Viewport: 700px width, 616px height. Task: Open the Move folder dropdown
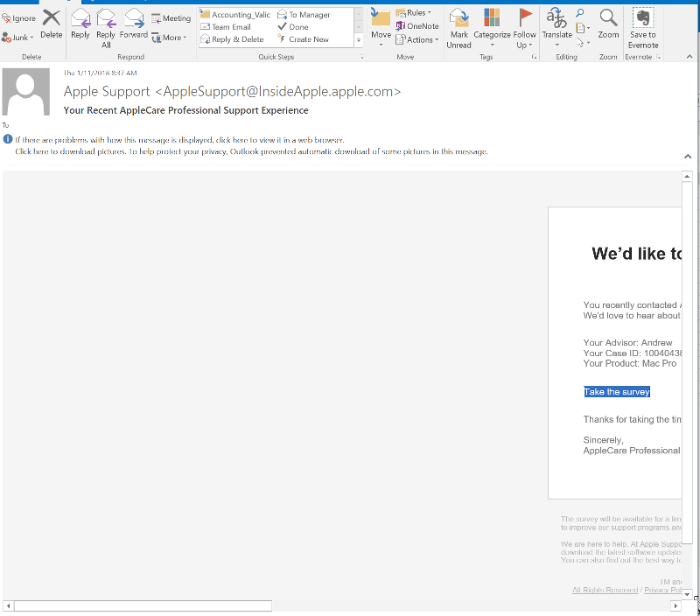tap(381, 28)
